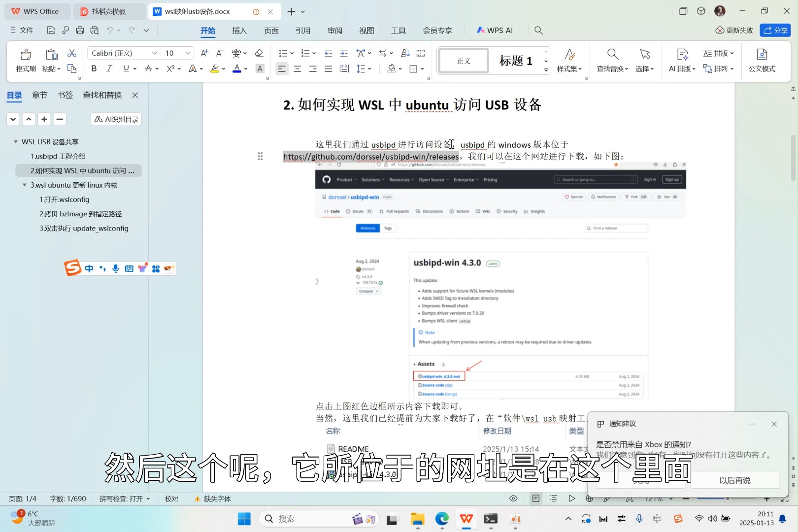798x532 pixels.
Task: Toggle Italic formatting
Action: (x=109, y=68)
